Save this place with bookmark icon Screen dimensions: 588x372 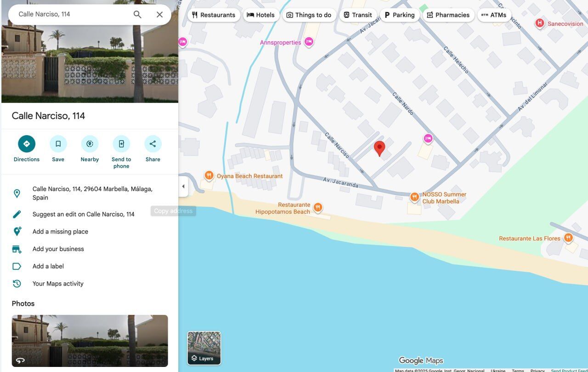(x=58, y=144)
